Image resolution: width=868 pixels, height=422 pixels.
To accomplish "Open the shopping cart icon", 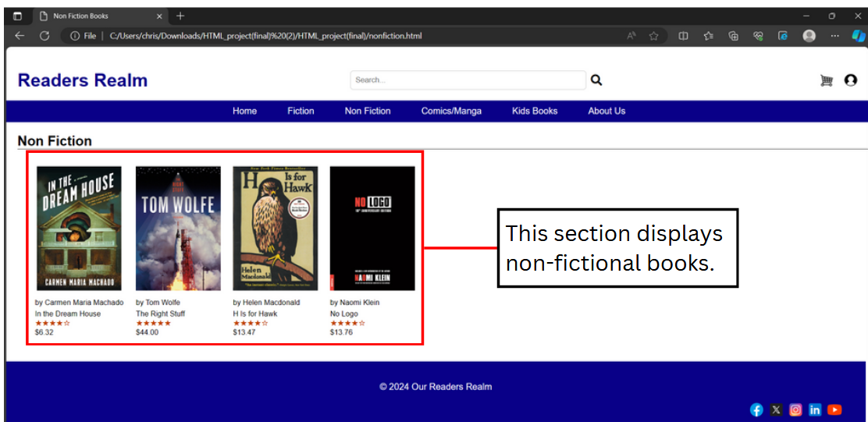I will coord(827,81).
